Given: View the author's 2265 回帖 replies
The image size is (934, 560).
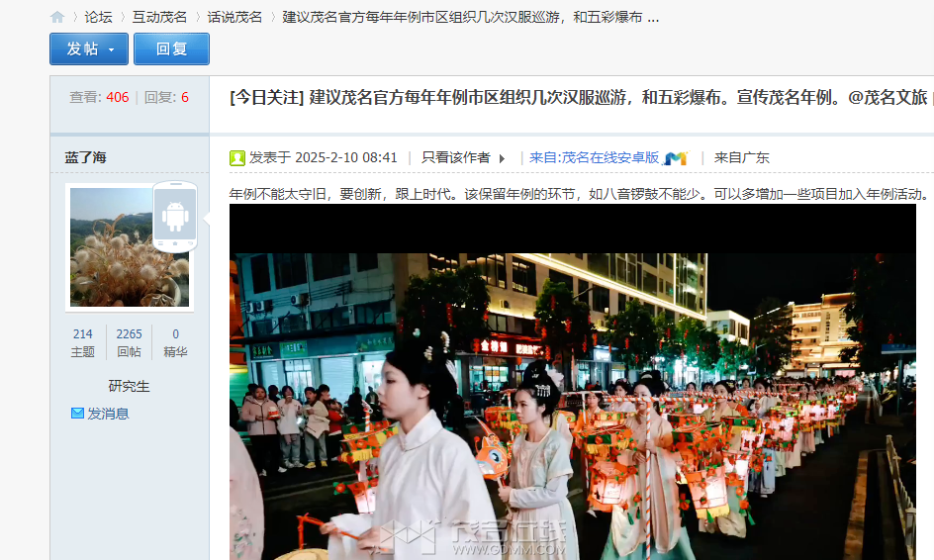Looking at the screenshot, I should 129,342.
